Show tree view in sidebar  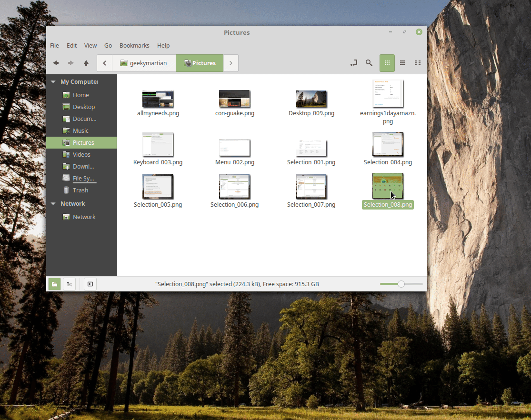click(x=70, y=284)
